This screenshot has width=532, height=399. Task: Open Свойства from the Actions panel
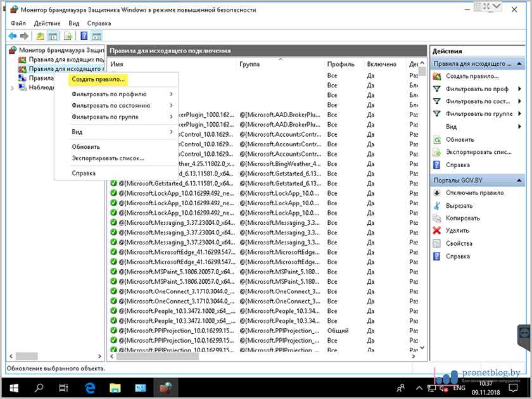tap(459, 244)
